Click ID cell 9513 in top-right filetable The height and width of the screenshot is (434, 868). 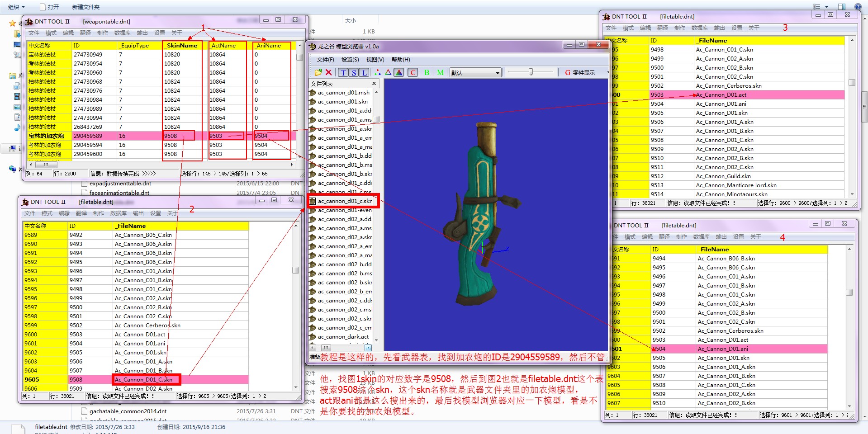click(672, 185)
